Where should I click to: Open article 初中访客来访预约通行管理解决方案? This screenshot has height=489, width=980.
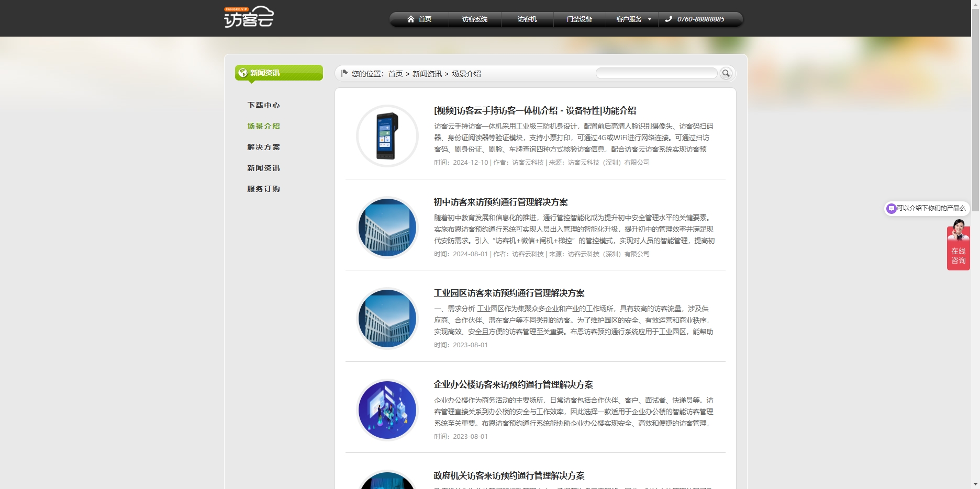click(x=501, y=202)
